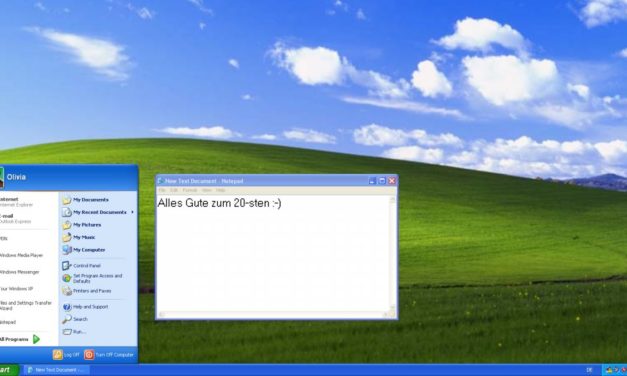Expand My Recent Documents submenu
The image size is (627, 376).
point(98,212)
